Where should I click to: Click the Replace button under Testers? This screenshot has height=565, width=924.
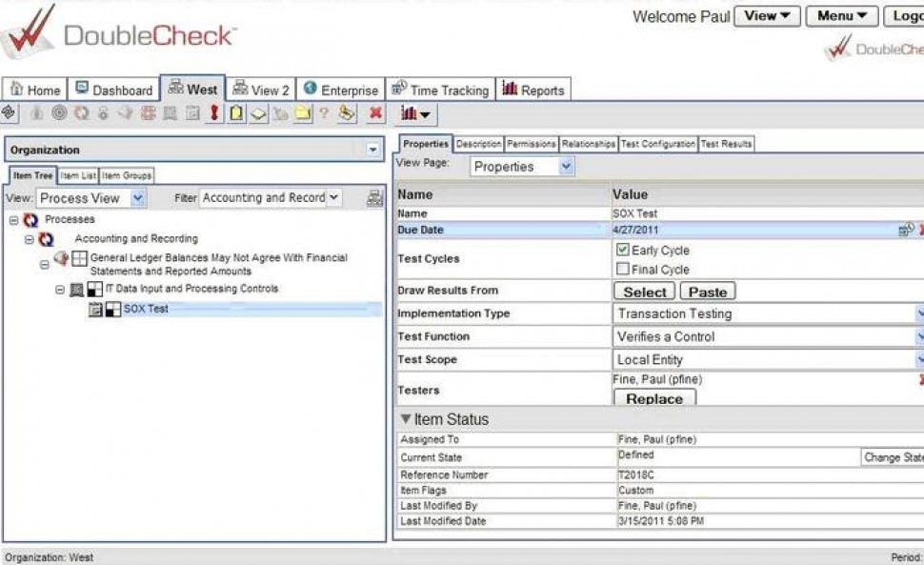pyautogui.click(x=654, y=398)
